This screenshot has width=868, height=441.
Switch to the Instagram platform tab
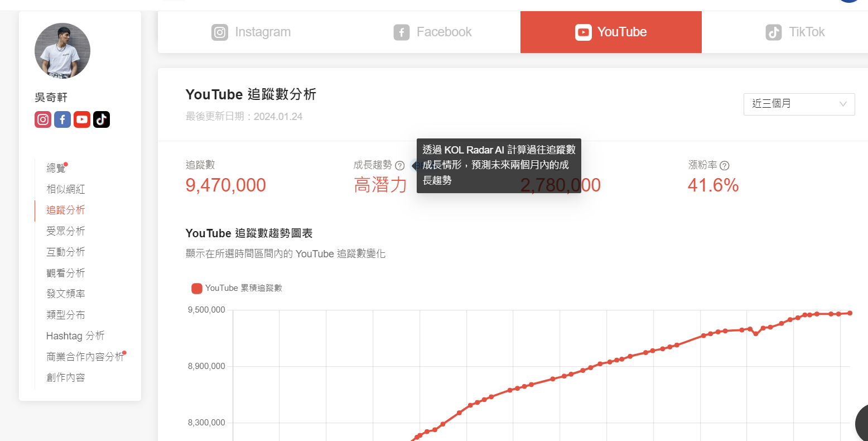tap(252, 32)
